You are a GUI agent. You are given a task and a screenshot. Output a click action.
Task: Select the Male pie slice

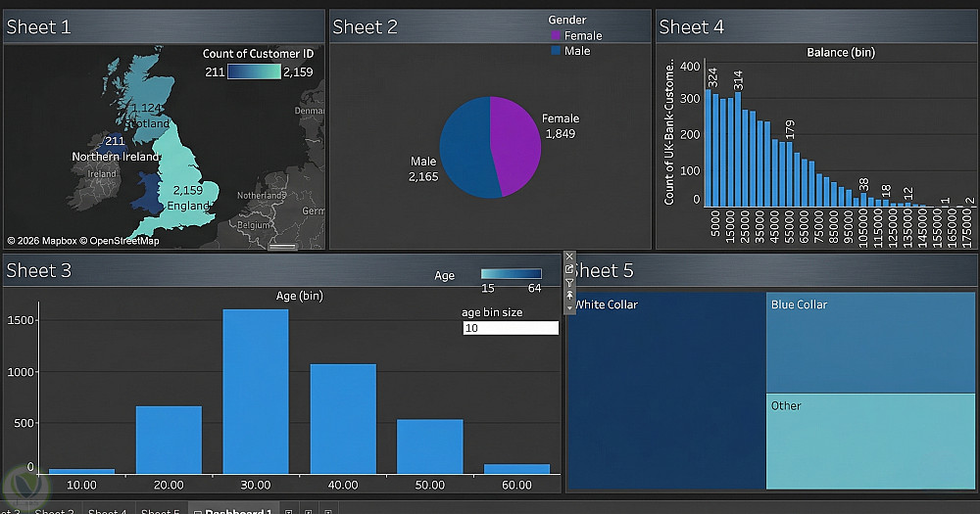(x=465, y=150)
